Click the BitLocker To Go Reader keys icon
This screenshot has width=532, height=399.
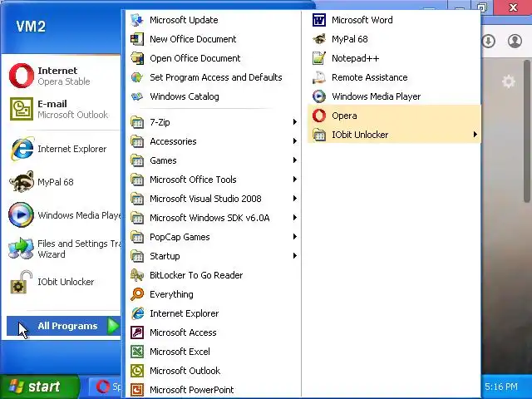(137, 275)
